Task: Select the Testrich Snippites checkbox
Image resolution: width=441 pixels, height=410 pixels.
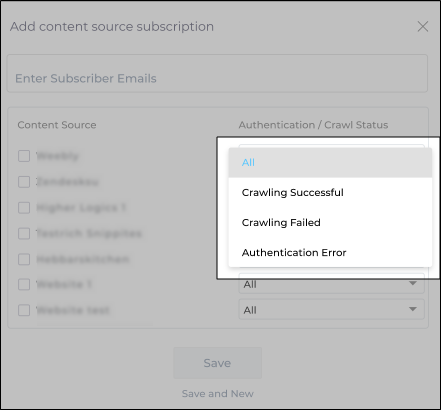Action: coord(24,233)
